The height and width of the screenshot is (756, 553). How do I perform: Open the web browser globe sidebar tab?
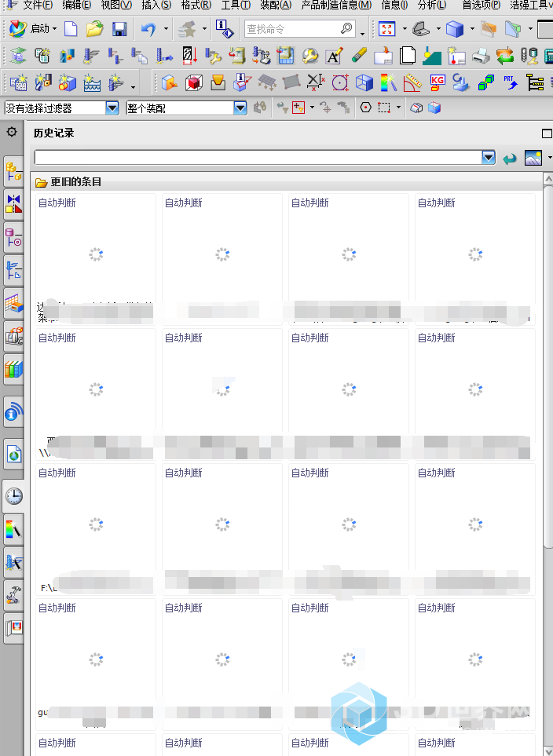13,454
